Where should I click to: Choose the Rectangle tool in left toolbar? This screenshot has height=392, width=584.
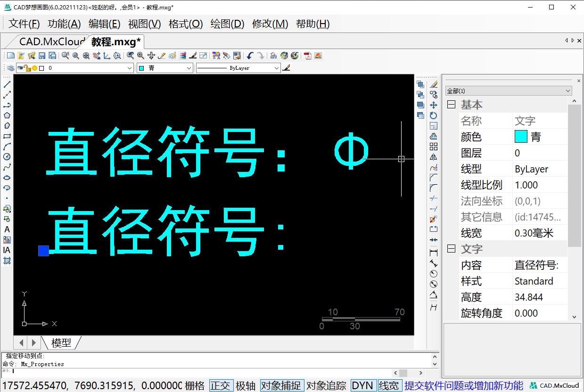click(x=7, y=136)
